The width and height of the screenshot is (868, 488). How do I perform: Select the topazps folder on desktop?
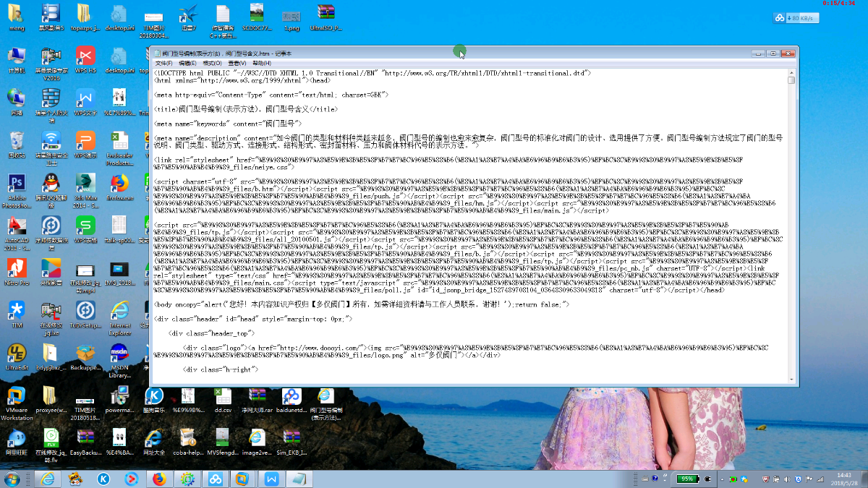coord(85,18)
